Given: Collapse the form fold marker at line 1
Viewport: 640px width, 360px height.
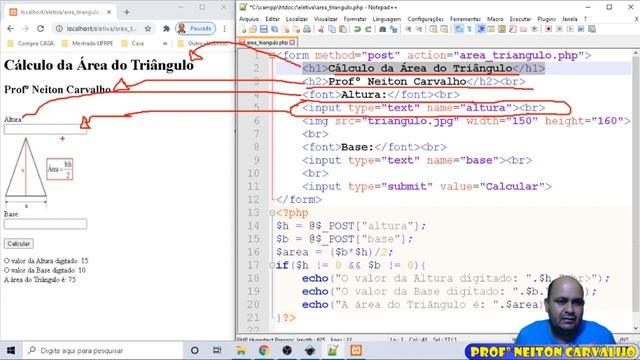Looking at the screenshot, I should pyautogui.click(x=272, y=56).
